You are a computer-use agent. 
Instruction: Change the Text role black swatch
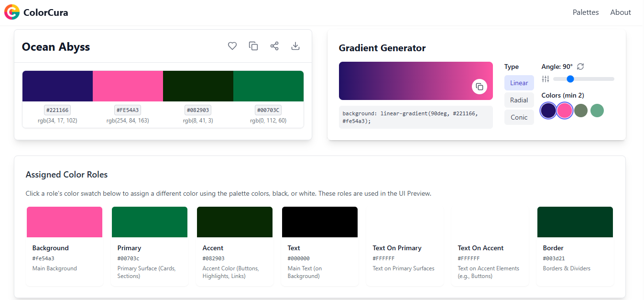point(320,222)
